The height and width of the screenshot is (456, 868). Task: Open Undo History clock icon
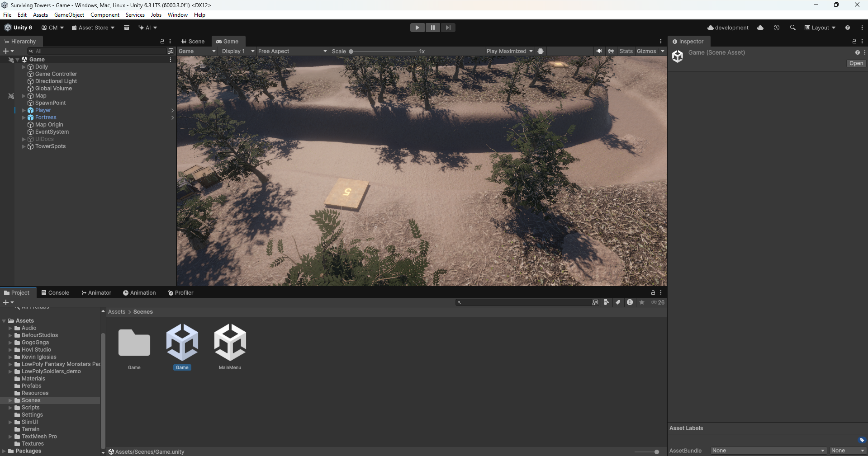click(x=777, y=28)
